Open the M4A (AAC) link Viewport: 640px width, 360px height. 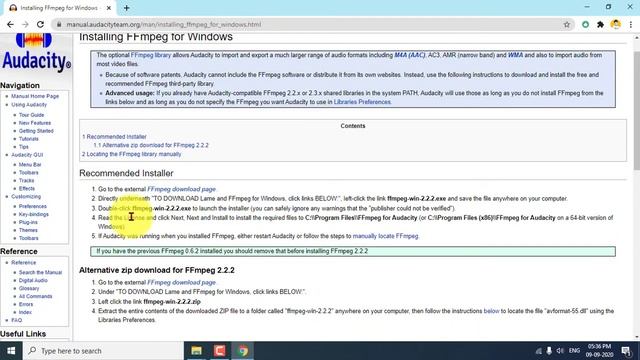tap(410, 55)
